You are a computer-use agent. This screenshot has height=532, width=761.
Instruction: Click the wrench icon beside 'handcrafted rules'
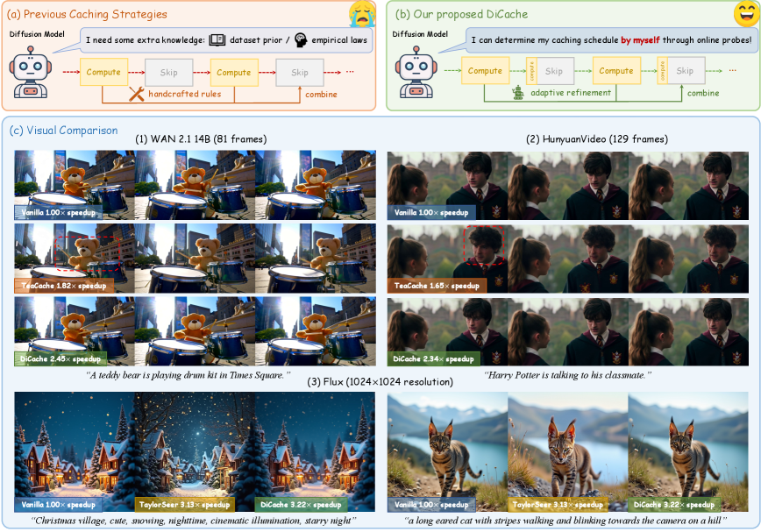(137, 94)
